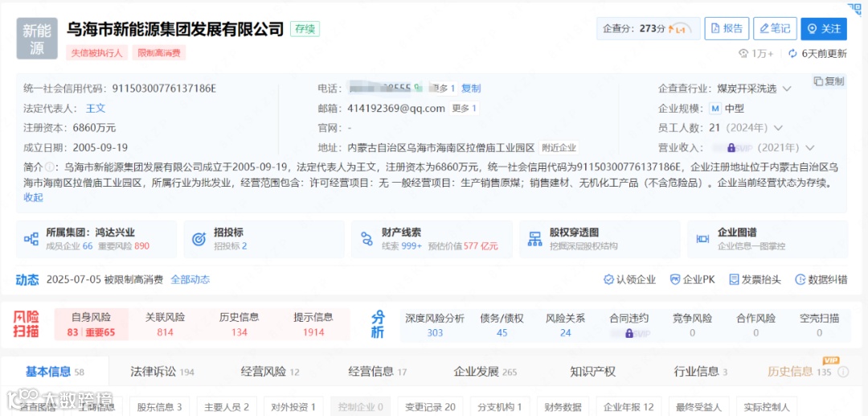
Task: Open the 王文 legal representative link
Action: click(x=95, y=108)
